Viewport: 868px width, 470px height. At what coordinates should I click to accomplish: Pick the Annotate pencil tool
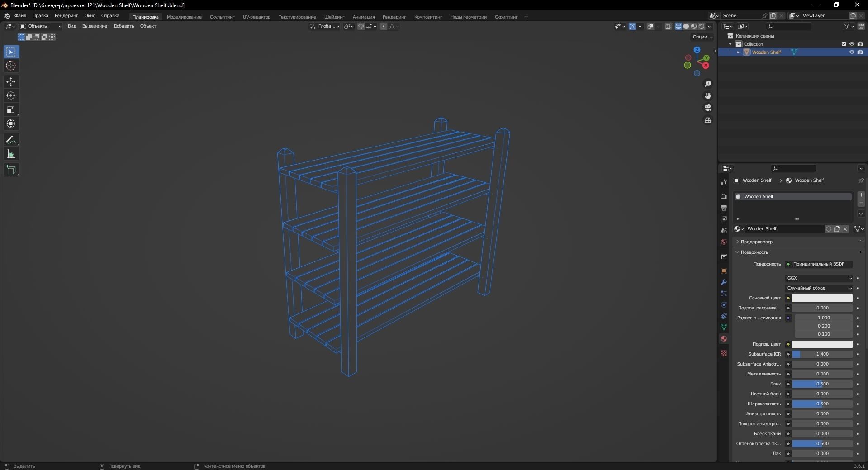click(11, 140)
